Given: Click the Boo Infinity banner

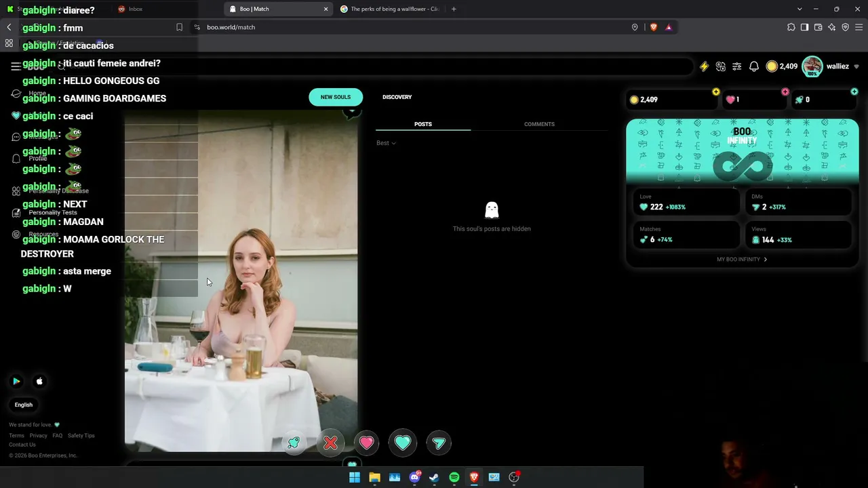Looking at the screenshot, I should click(742, 150).
